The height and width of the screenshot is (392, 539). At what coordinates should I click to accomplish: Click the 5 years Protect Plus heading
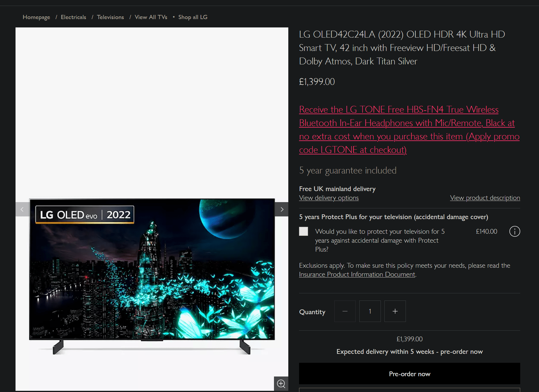[x=394, y=217]
